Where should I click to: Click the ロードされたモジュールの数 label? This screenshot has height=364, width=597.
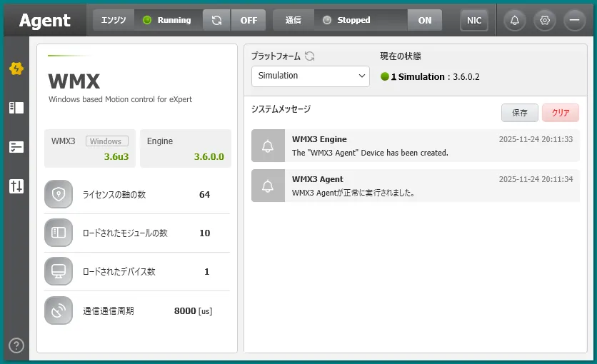click(x=125, y=233)
